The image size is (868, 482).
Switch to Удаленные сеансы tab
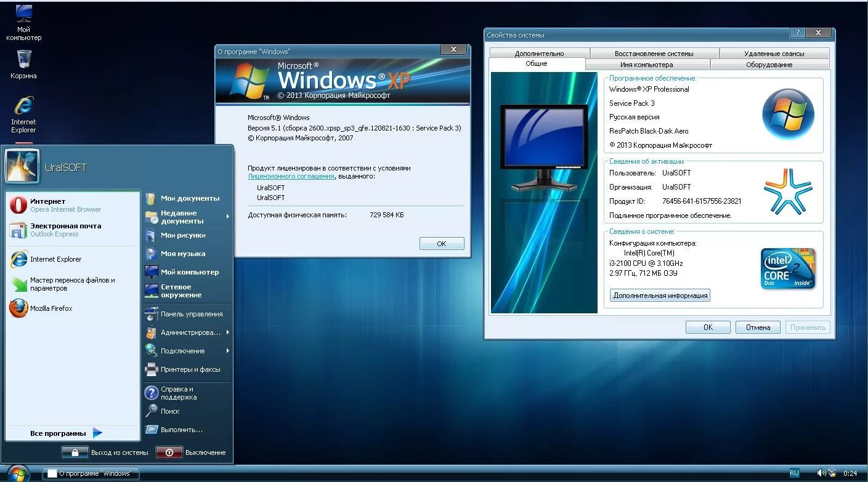pos(774,54)
